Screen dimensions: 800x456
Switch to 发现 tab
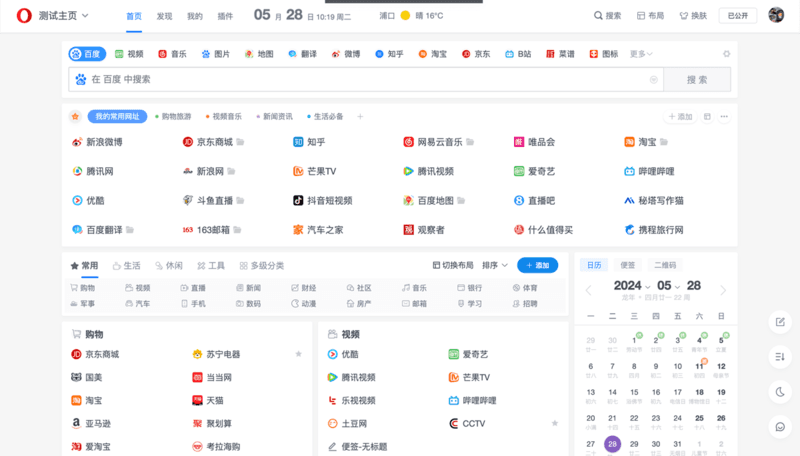click(164, 16)
